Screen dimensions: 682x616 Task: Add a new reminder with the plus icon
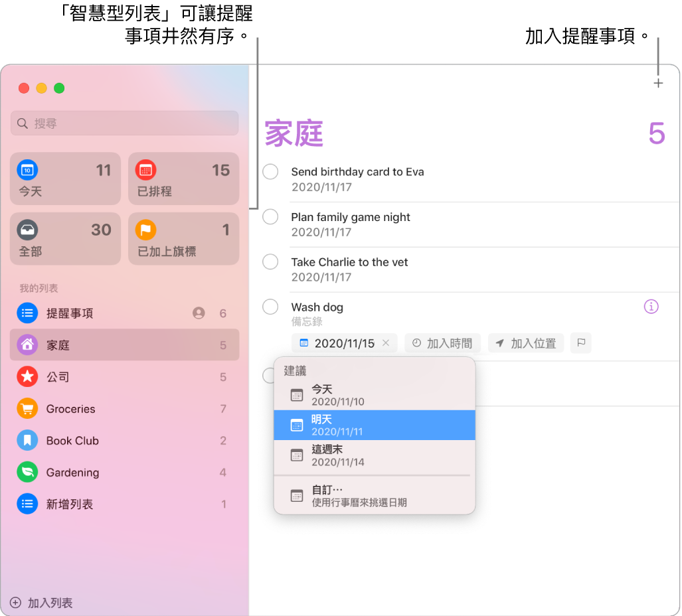point(658,83)
